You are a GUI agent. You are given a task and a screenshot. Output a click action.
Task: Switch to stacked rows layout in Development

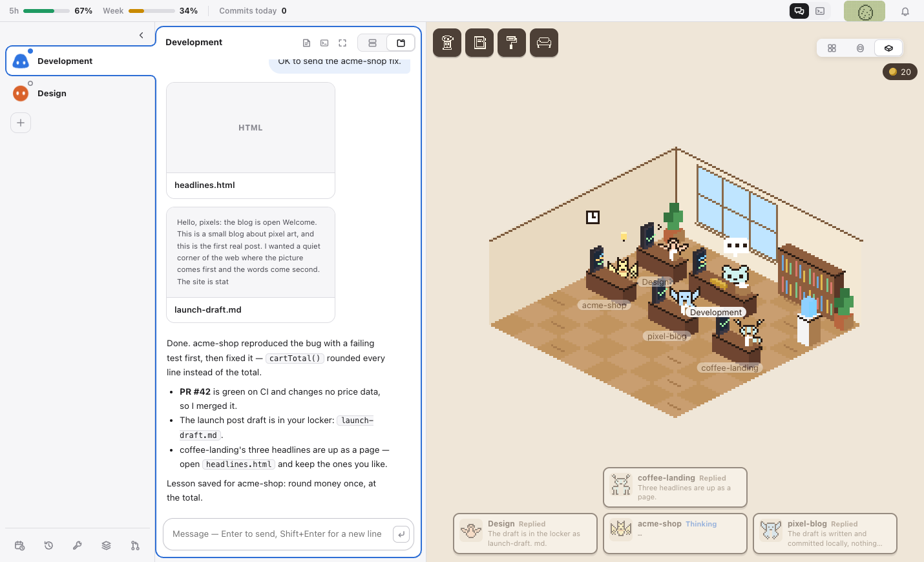(x=372, y=43)
